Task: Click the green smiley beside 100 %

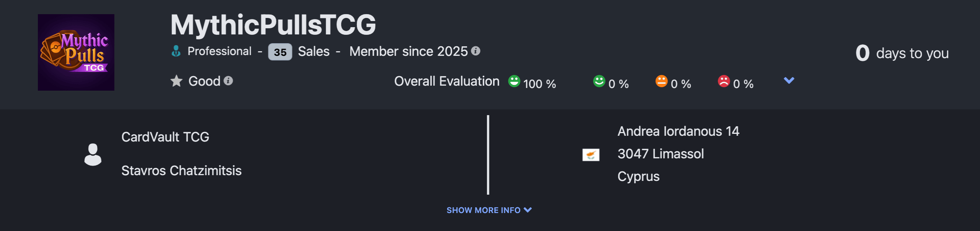Action: (514, 81)
